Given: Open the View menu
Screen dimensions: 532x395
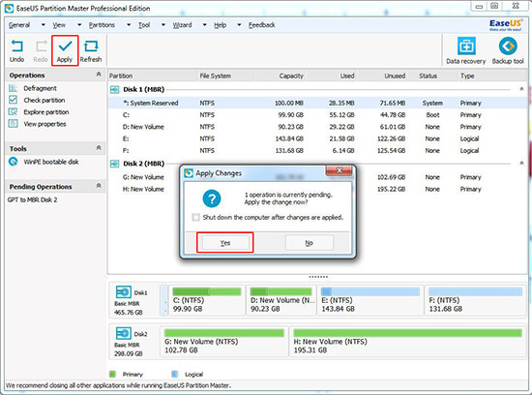Looking at the screenshot, I should click(x=59, y=25).
